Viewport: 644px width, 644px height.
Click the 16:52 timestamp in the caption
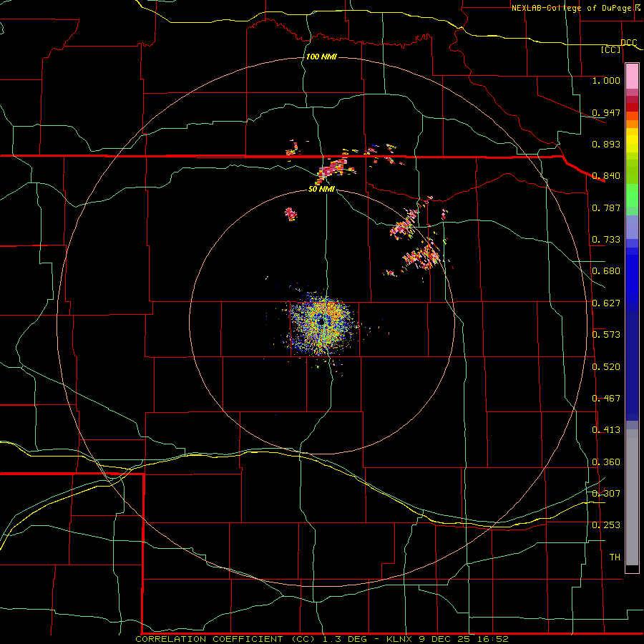click(x=493, y=639)
